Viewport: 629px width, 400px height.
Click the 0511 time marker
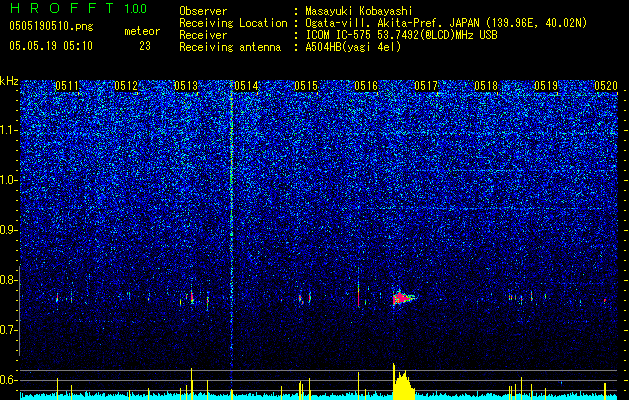click(x=67, y=86)
